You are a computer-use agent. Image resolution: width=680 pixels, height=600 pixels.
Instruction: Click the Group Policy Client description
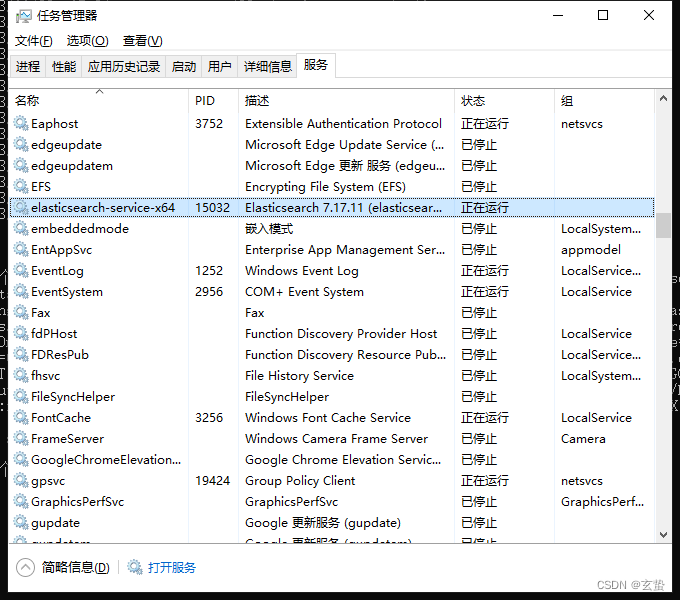300,481
